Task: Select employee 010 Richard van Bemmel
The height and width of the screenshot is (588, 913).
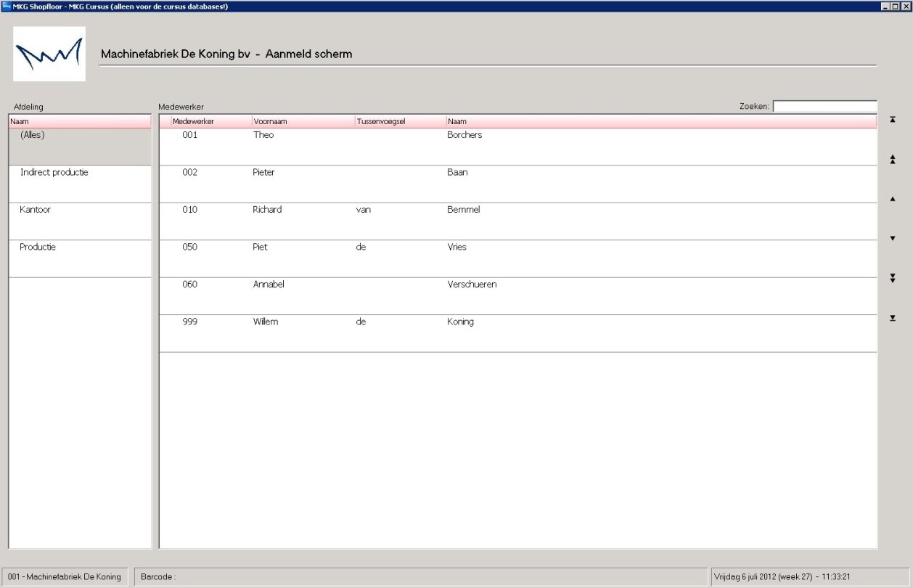Action: point(518,221)
